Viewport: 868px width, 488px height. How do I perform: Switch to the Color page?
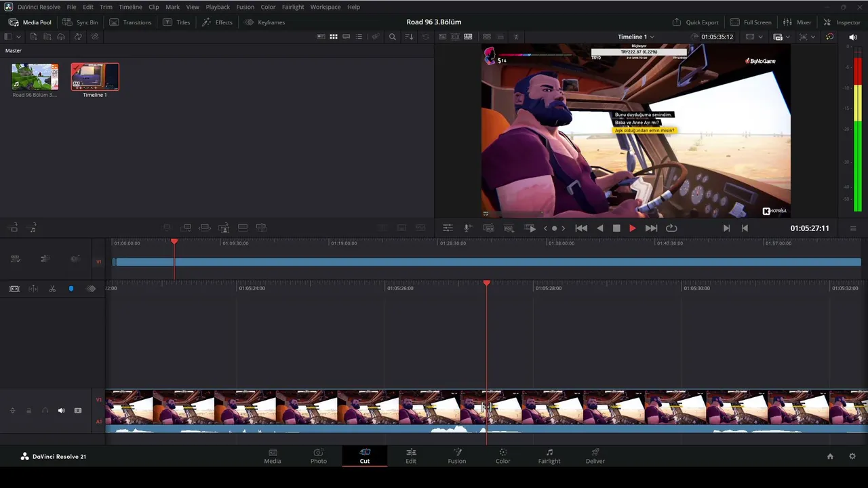pyautogui.click(x=503, y=456)
